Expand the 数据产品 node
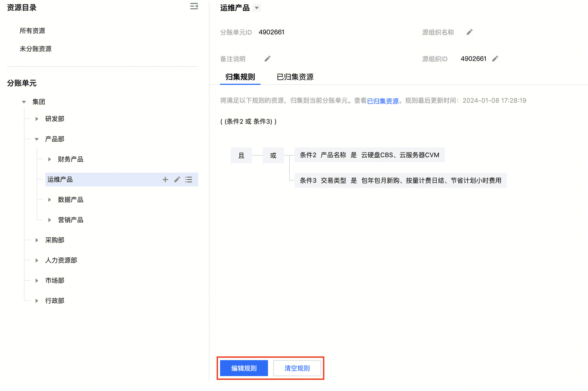 click(x=49, y=200)
